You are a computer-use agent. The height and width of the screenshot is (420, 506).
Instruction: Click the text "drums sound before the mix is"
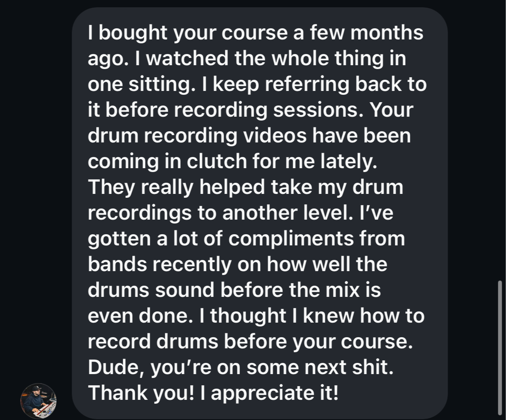(x=234, y=290)
